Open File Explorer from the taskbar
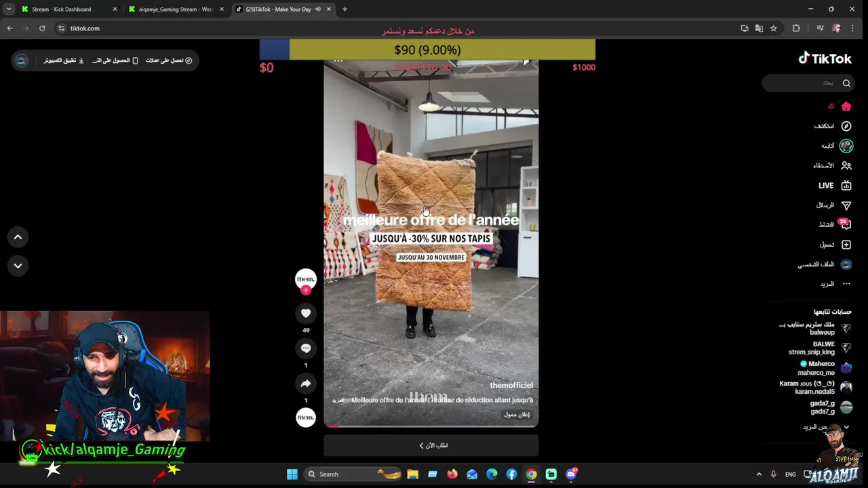 (412, 474)
